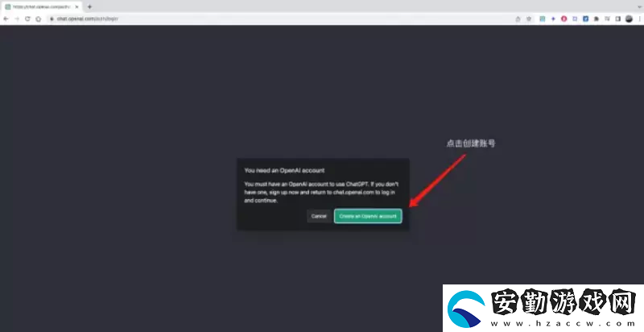Click the grey icon right of puzzle piece
Viewport: 644px width, 332px height.
click(608, 19)
